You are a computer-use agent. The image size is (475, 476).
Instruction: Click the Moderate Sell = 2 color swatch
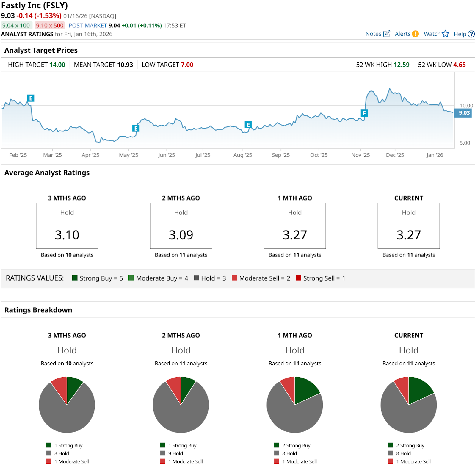(x=234, y=278)
